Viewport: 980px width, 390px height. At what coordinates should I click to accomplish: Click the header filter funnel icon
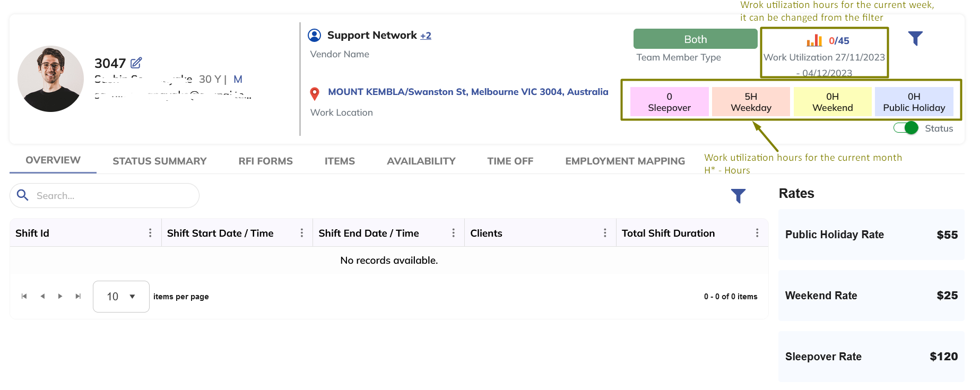[915, 39]
